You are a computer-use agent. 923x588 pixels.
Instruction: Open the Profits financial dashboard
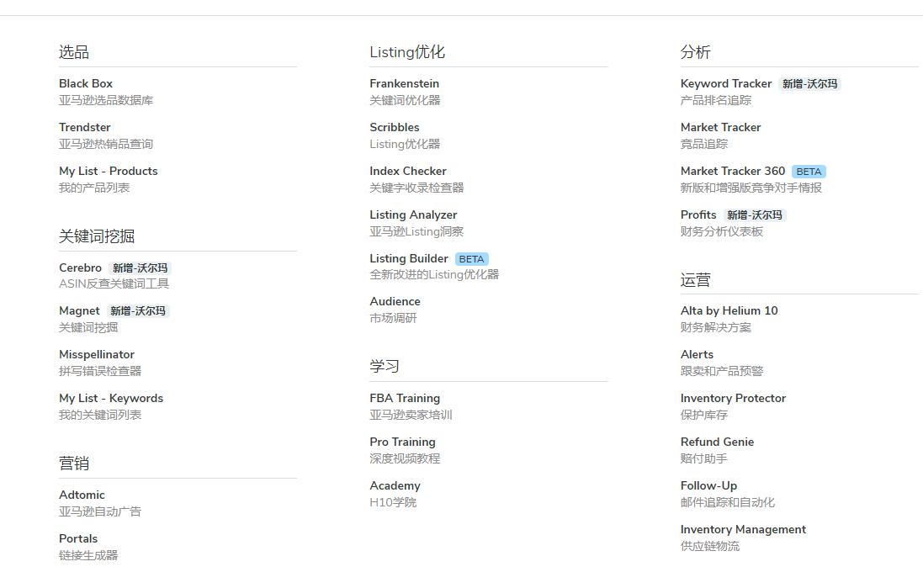(698, 215)
